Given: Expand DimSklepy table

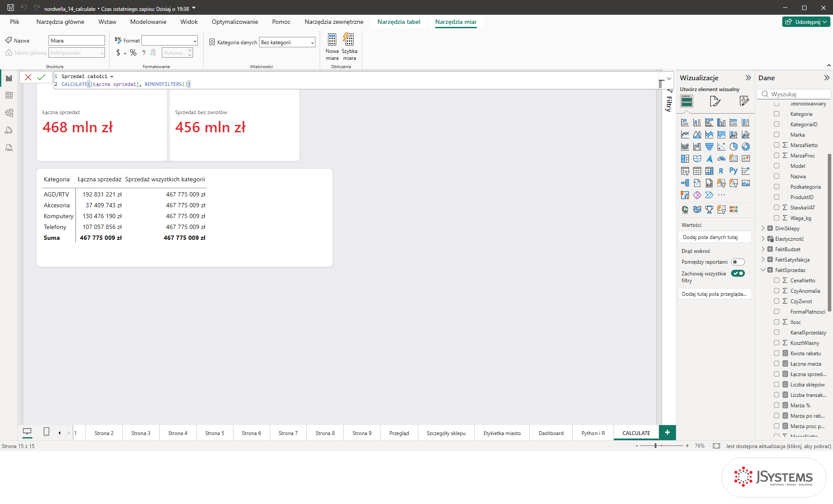Looking at the screenshot, I should coord(763,229).
